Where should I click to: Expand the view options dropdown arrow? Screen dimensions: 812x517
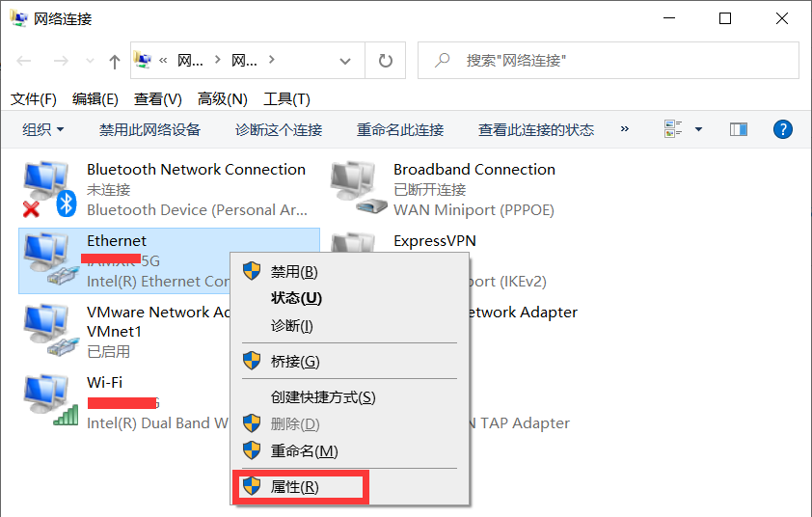click(x=698, y=129)
